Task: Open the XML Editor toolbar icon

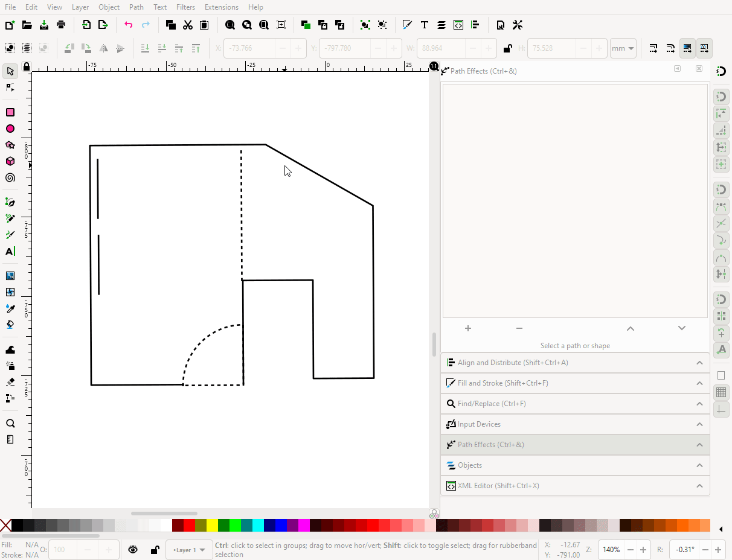Action: [x=458, y=25]
